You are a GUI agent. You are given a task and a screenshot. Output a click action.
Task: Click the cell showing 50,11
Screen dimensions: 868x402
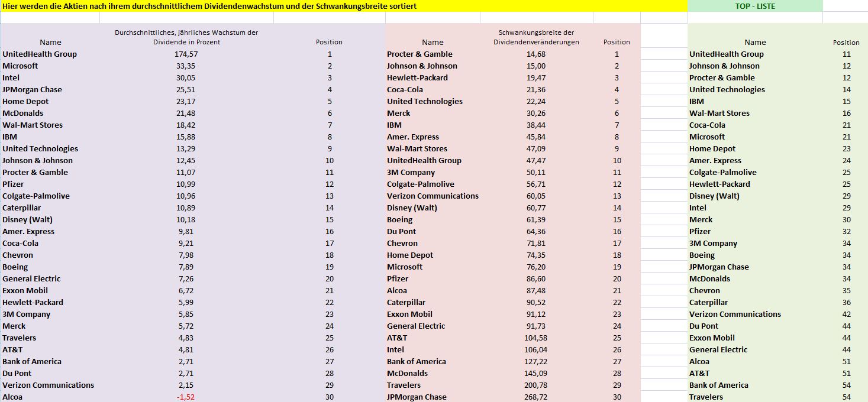(x=536, y=172)
